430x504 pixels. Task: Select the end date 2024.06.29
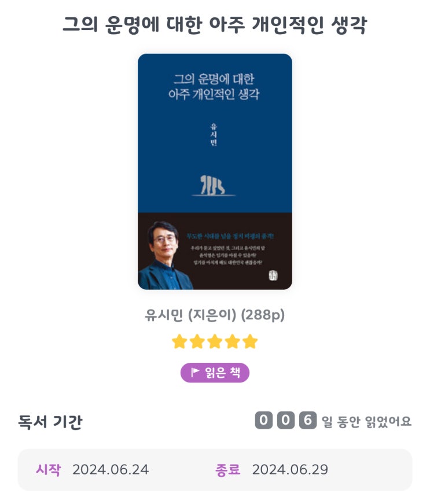[290, 470]
